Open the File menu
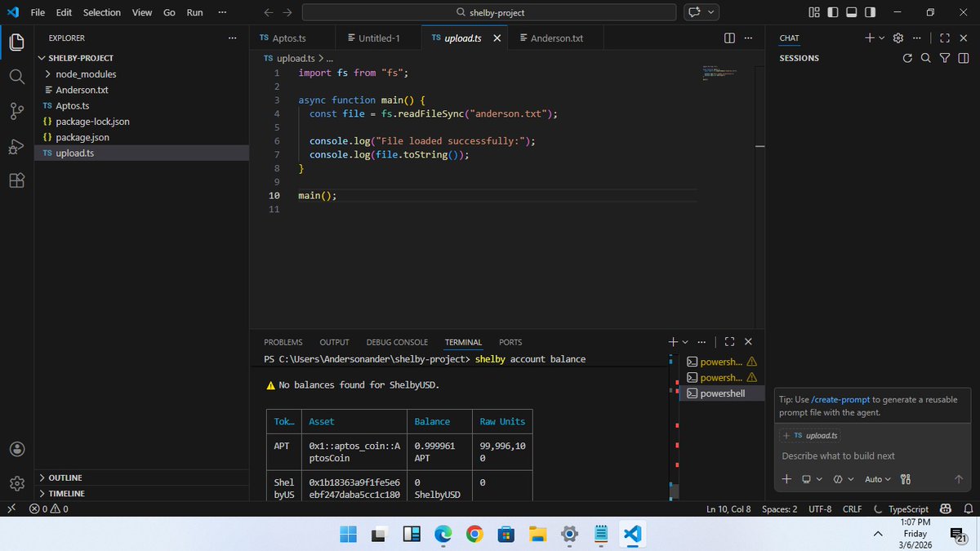The height and width of the screenshot is (551, 980). pyautogui.click(x=38, y=12)
